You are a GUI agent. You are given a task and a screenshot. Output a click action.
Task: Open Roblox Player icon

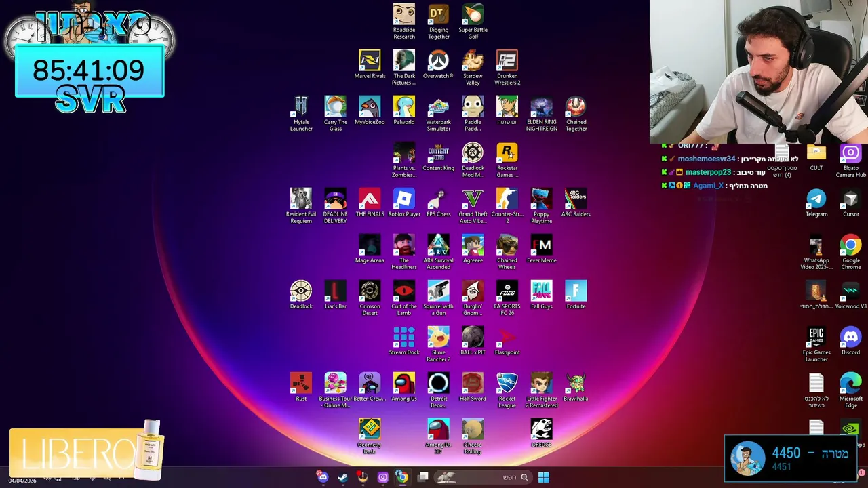[x=404, y=203]
